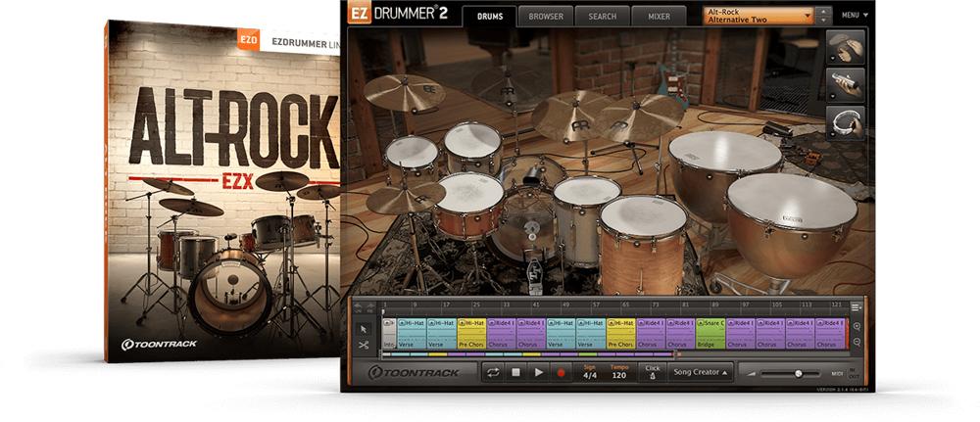980x422 pixels.
Task: Switch to the Drums tab
Action: pyautogui.click(x=489, y=17)
